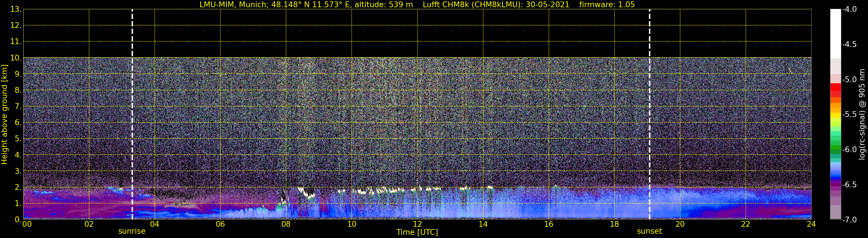Click the "8." height axis tick label
Screen dimensions: 868x238
click(x=18, y=90)
